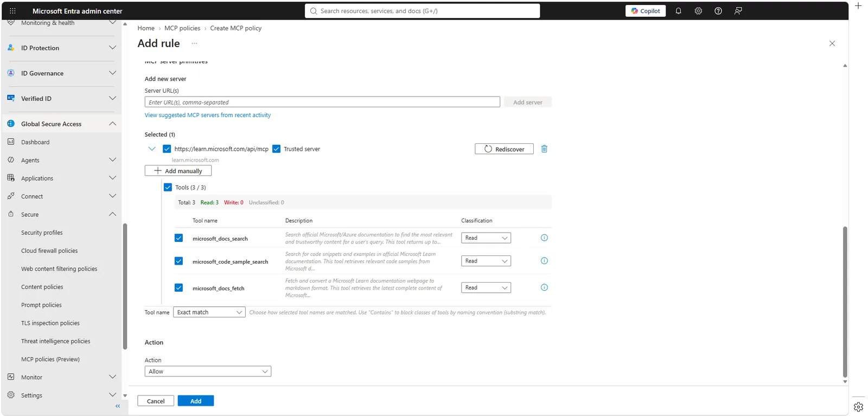
Task: Collapse the sidebar with double-chevron icon
Action: tap(118, 406)
